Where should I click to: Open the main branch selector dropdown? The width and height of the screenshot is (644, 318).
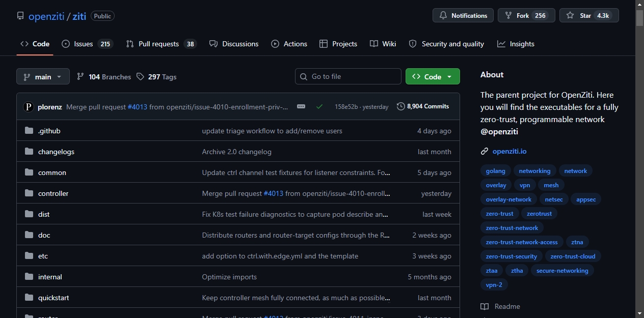click(43, 77)
